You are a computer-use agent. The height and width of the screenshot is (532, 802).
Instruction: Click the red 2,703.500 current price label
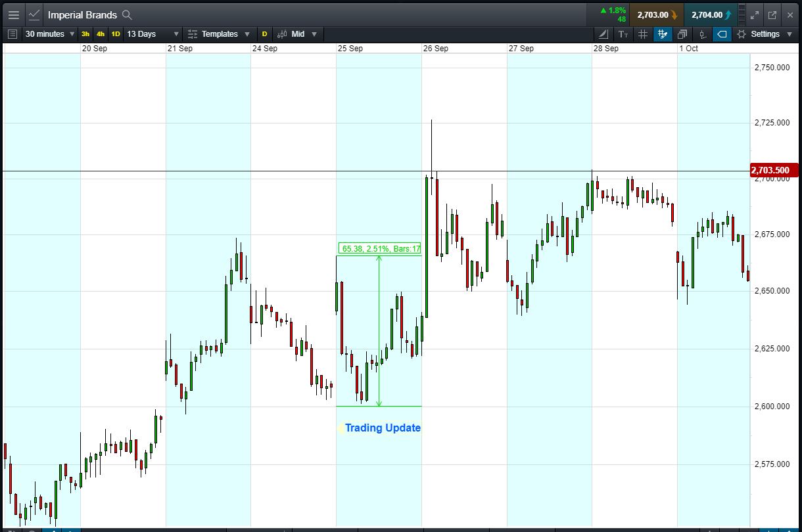(x=775, y=170)
